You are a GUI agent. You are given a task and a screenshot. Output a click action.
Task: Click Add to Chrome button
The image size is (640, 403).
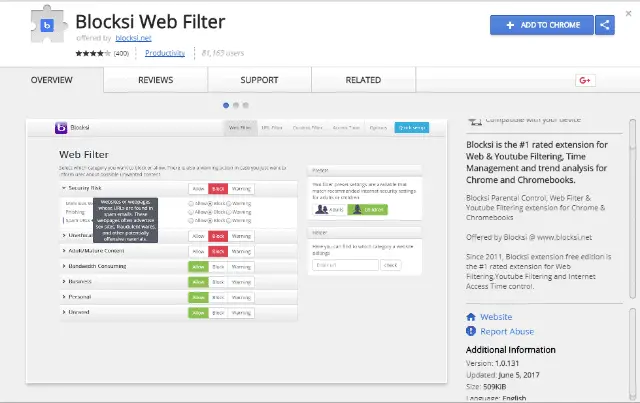click(542, 25)
